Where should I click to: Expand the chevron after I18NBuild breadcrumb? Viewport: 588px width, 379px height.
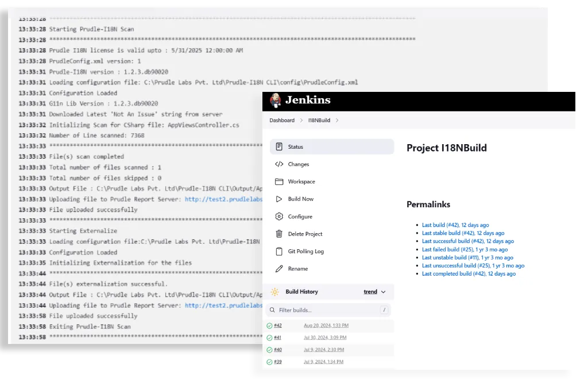[x=337, y=121]
